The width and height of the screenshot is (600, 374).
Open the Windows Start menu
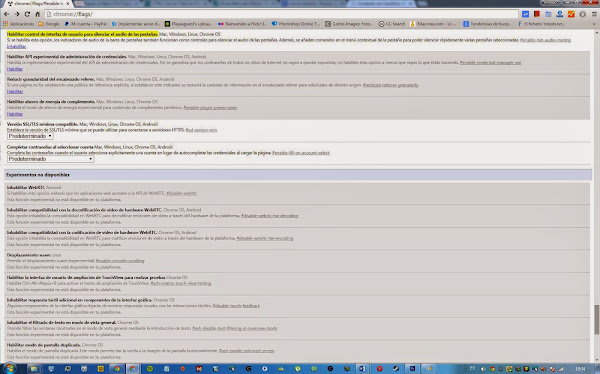click(x=9, y=369)
